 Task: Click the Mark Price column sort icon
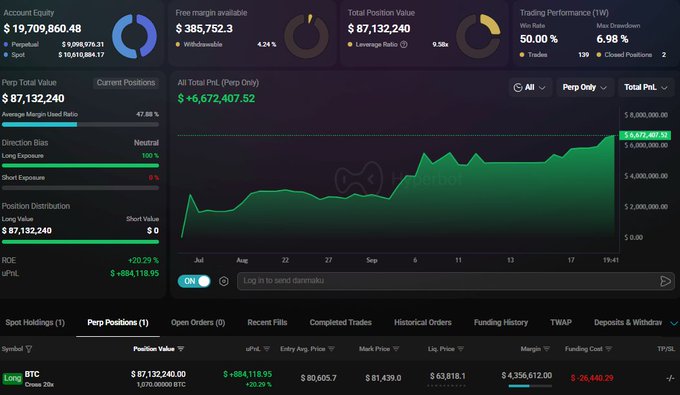(x=396, y=349)
